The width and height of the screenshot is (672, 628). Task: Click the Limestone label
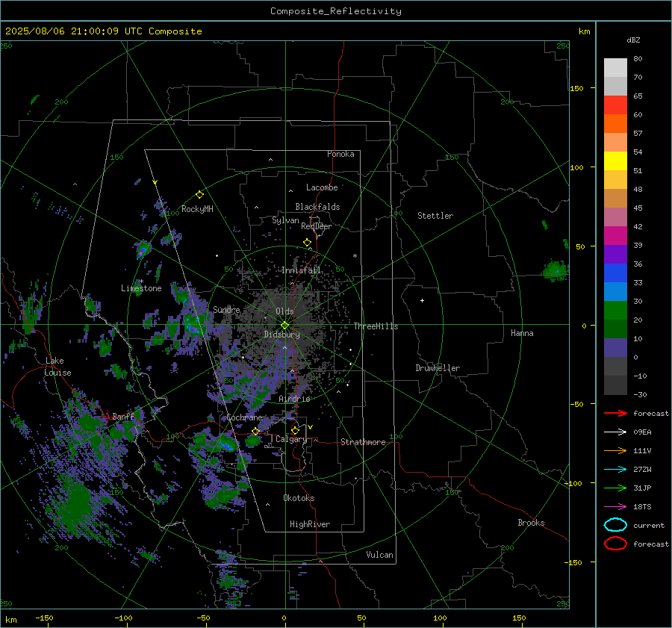pyautogui.click(x=141, y=288)
